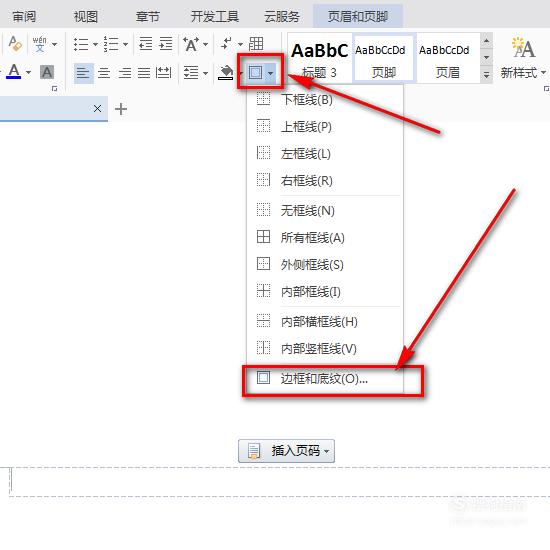550x550 pixels.
Task: Click the clear formatting eraser icon
Action: 15,44
